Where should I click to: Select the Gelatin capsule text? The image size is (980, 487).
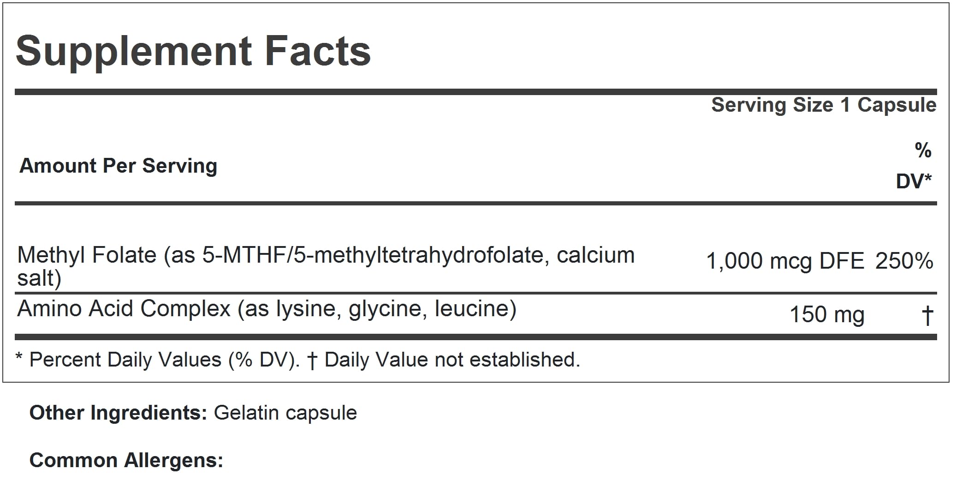(x=285, y=413)
